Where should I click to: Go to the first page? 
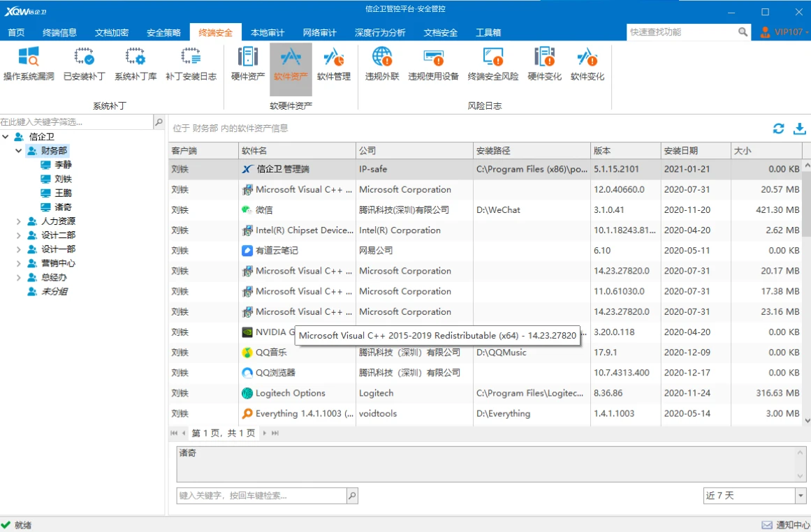click(x=174, y=433)
